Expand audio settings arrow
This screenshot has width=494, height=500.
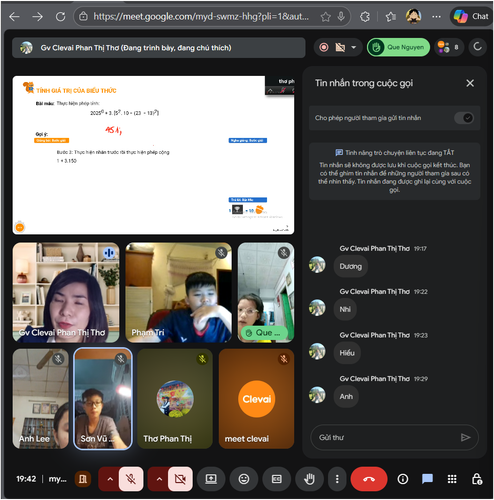click(110, 479)
